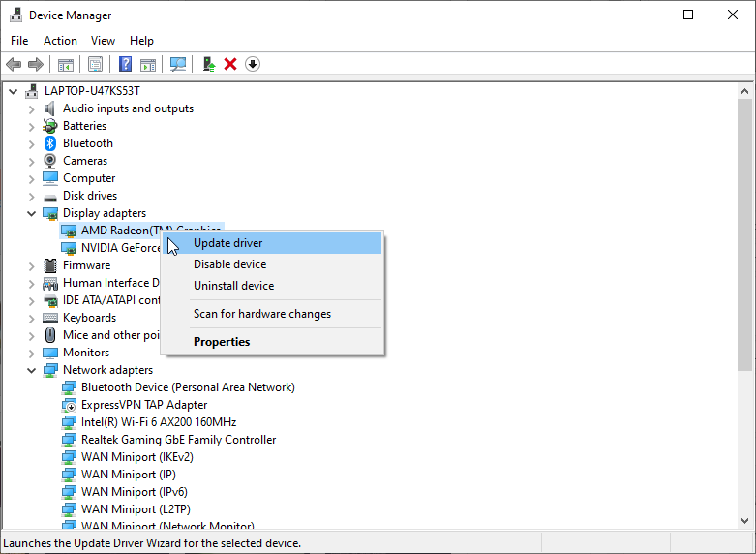
Task: Click the Update device driver toolbar icon
Action: click(x=208, y=64)
